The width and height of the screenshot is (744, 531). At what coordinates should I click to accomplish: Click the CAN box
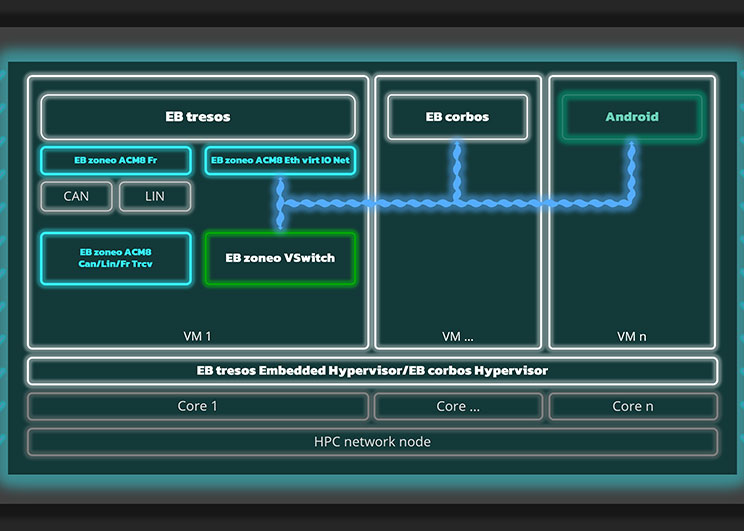tap(76, 196)
